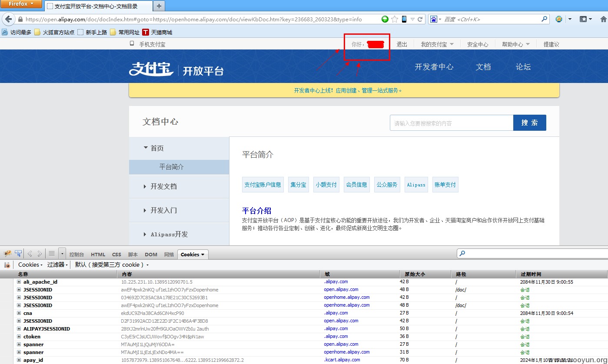Click the 访问最多 bookmark icon
The image size is (608, 364).
(x=5, y=32)
